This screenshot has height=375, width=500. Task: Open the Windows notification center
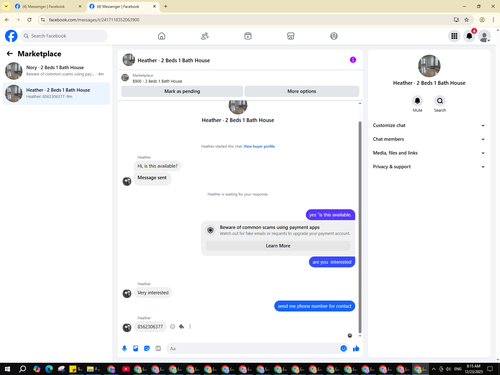point(490,369)
